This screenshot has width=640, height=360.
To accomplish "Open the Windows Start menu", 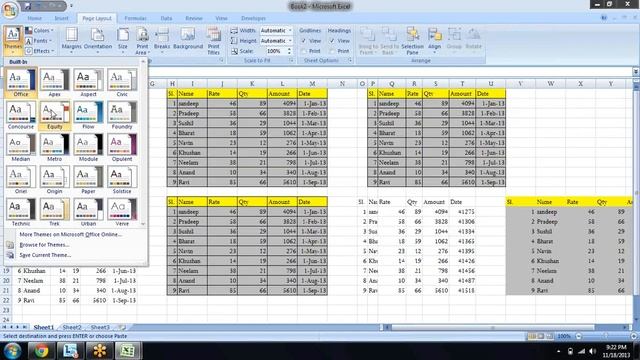I will click(x=12, y=351).
